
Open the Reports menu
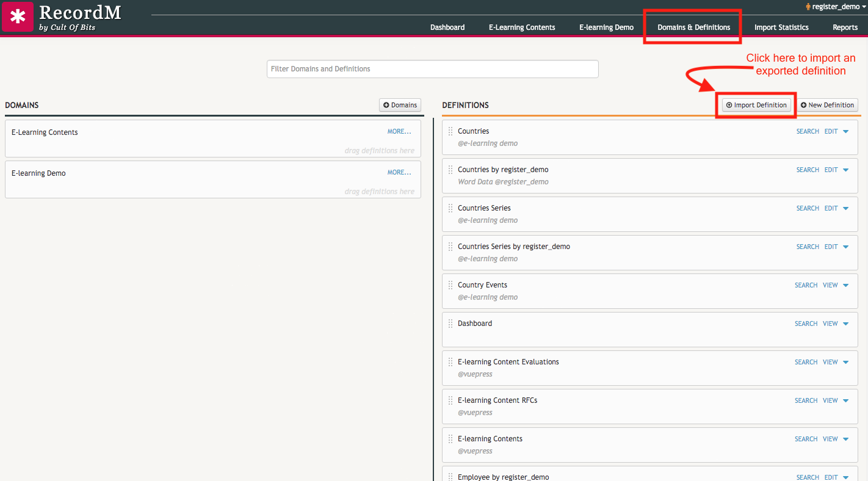845,27
